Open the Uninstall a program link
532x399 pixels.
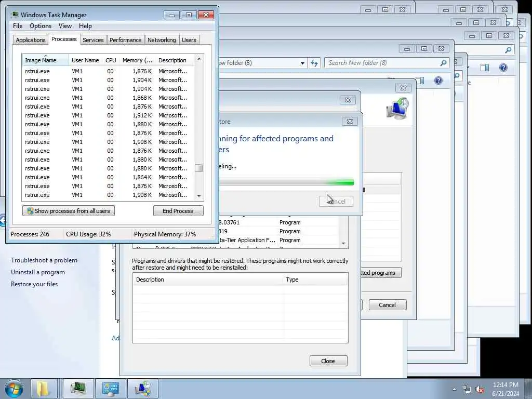37,272
